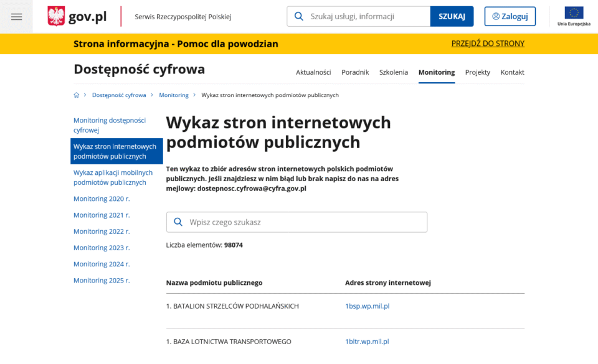
Task: Click the home icon in breadcrumbs
Action: pos(77,95)
